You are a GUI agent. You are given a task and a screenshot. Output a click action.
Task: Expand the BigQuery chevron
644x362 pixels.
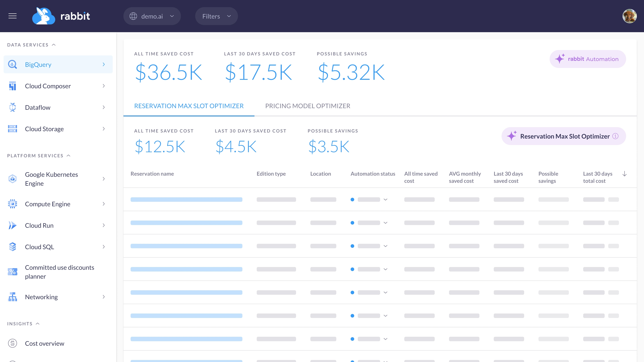click(x=104, y=64)
